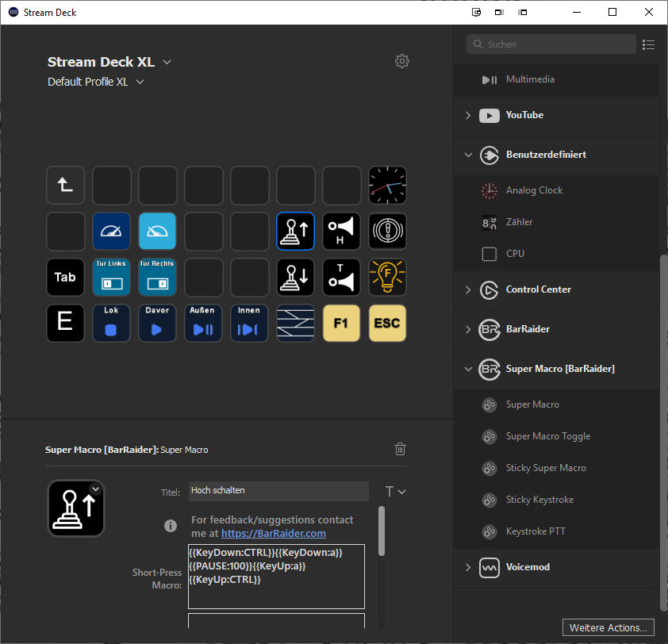
Task: Select the Lok stop key
Action: (x=111, y=324)
